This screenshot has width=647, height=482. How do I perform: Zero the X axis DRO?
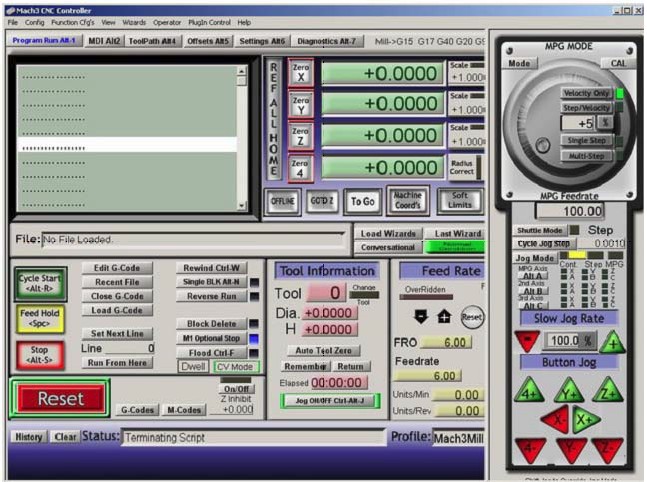point(301,73)
